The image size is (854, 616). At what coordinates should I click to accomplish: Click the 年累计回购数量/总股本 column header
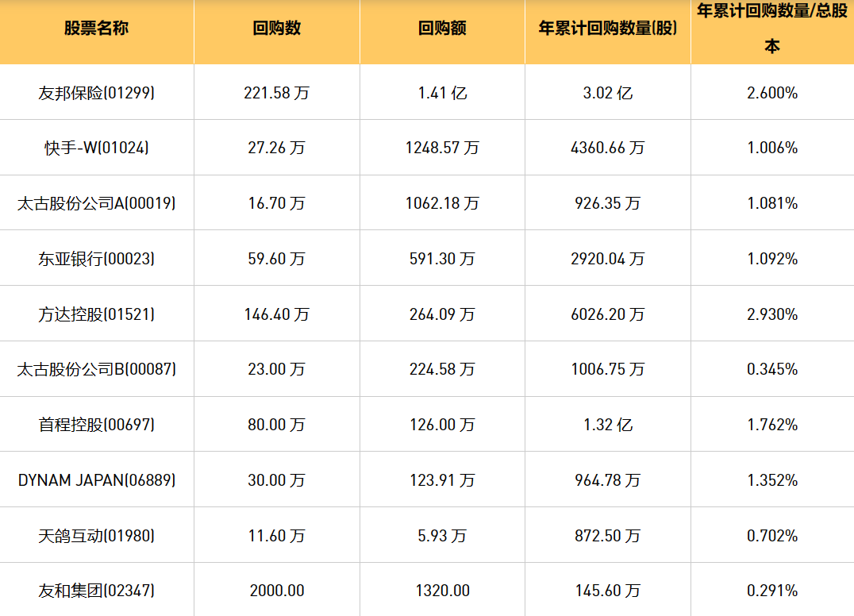(x=771, y=29)
